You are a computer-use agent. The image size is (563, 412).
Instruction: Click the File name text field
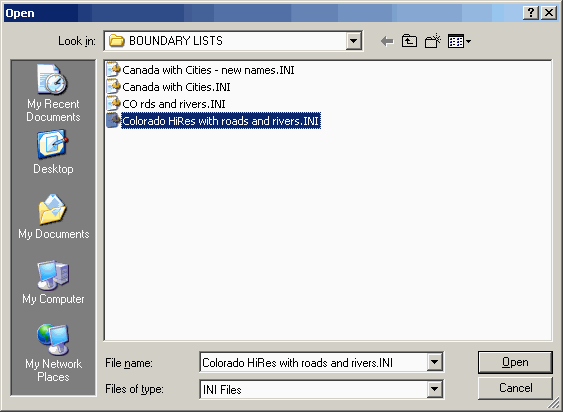[x=313, y=362]
